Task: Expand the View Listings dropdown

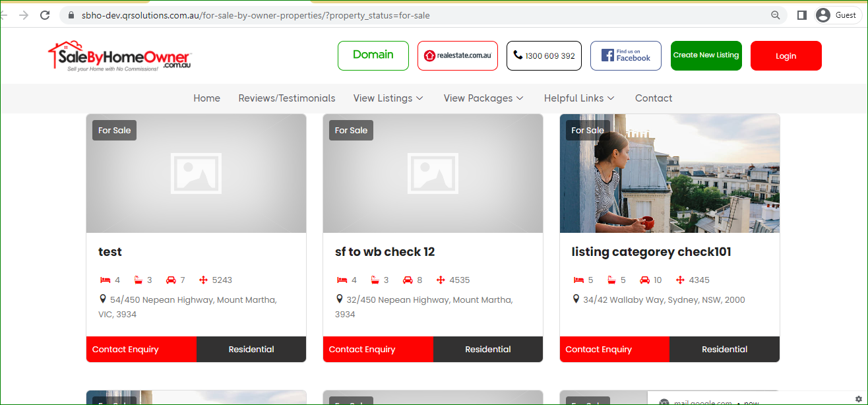Action: (388, 98)
